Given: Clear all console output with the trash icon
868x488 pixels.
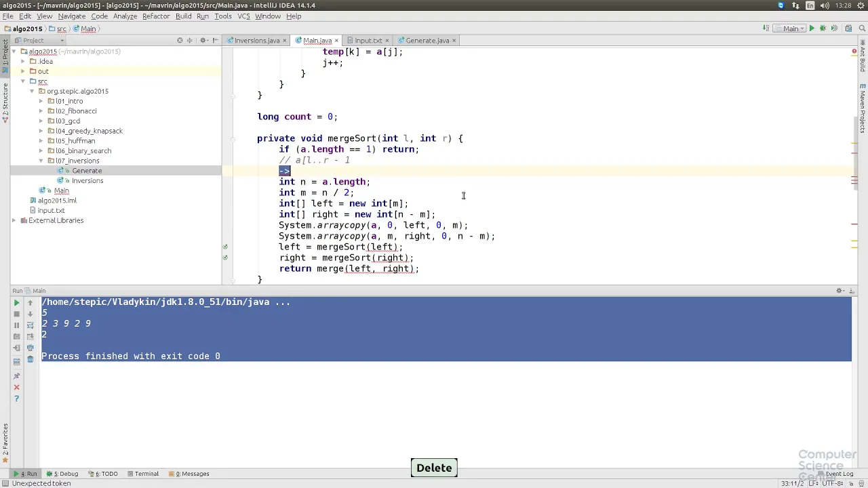Looking at the screenshot, I should click(x=30, y=359).
